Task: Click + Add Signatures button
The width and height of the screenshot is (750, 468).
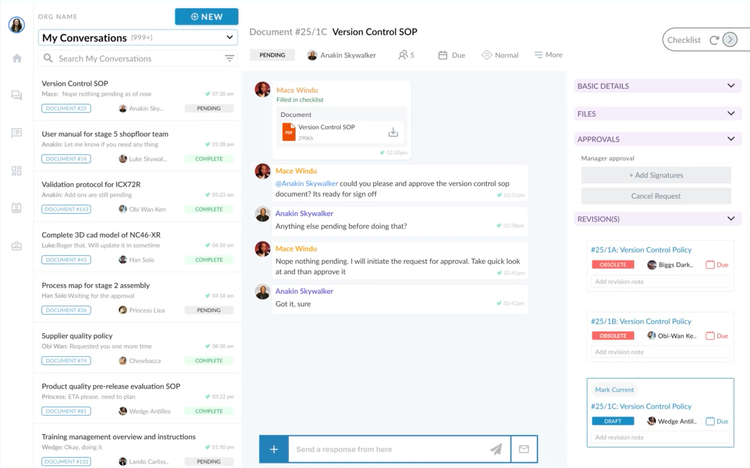Action: point(656,175)
